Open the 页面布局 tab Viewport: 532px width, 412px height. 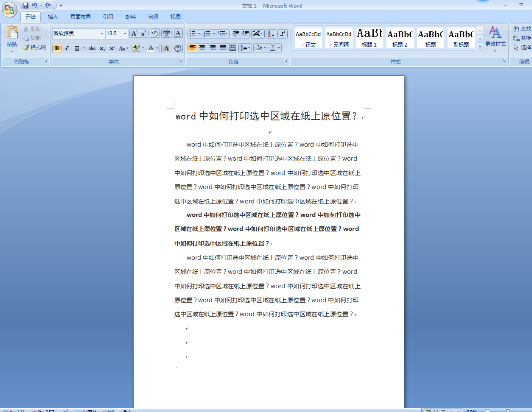[x=81, y=17]
